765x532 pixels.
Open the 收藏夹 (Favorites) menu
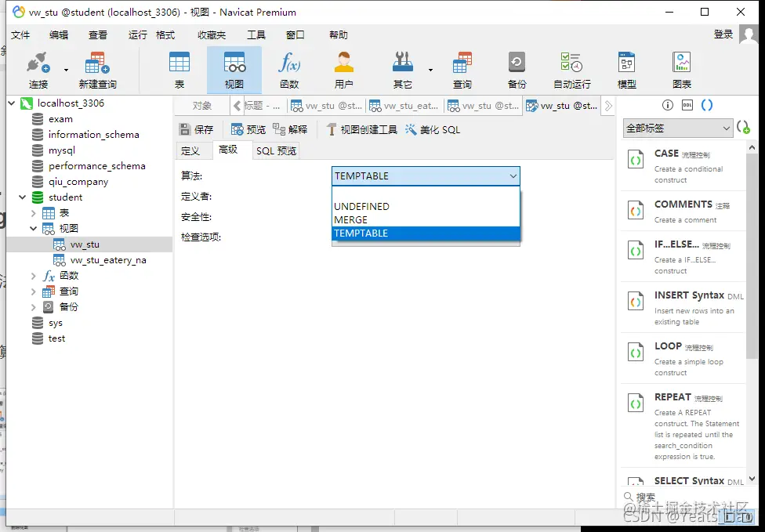(212, 34)
